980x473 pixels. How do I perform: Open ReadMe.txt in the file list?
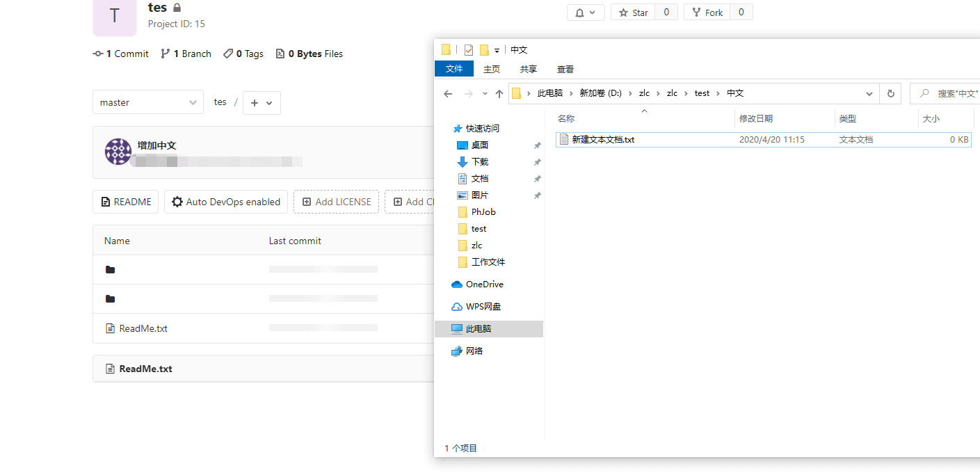pyautogui.click(x=143, y=328)
